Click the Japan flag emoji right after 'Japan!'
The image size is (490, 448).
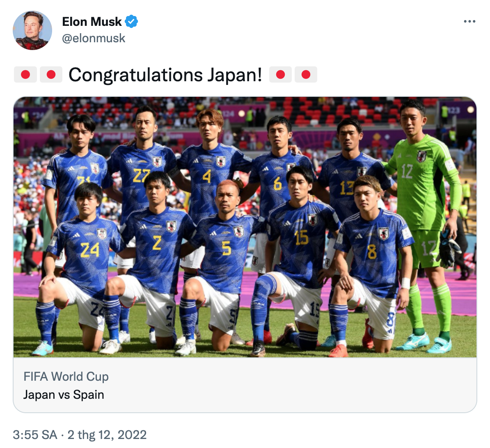[280, 74]
